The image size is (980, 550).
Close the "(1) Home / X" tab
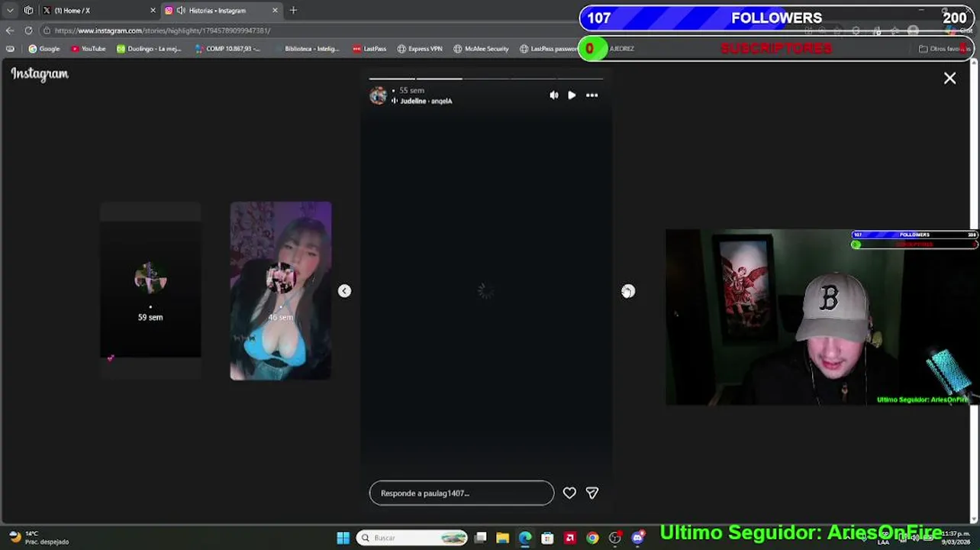[153, 11]
